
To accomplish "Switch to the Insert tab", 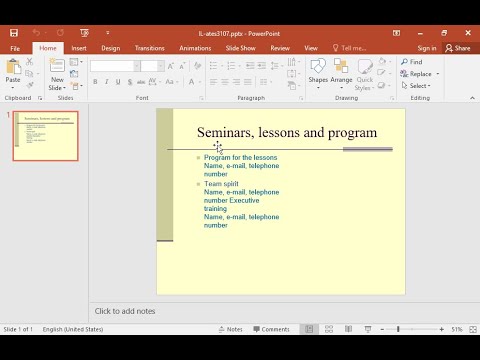I will 79,48.
